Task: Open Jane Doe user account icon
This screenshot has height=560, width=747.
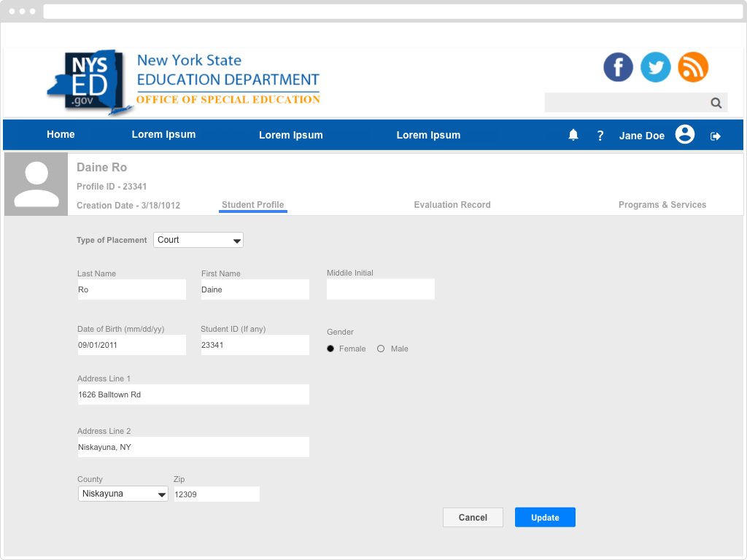Action: [684, 135]
